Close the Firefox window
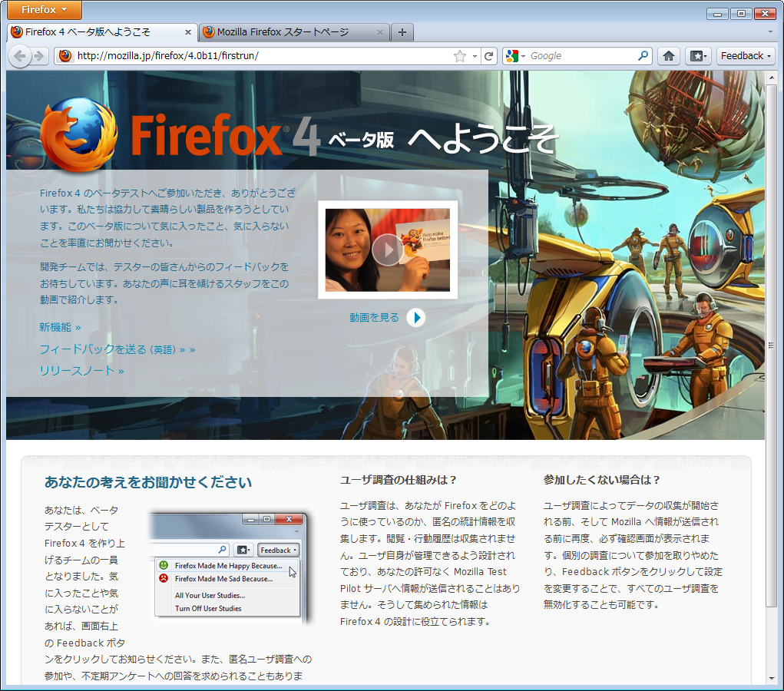The image size is (784, 691). (x=765, y=14)
